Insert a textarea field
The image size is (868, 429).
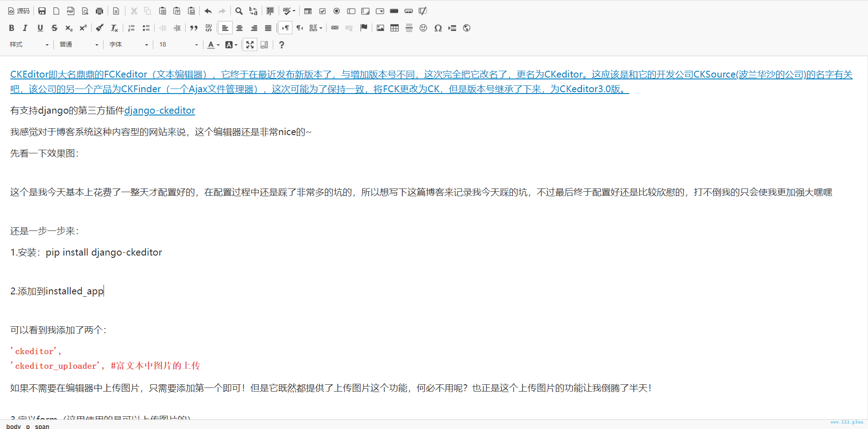(365, 11)
